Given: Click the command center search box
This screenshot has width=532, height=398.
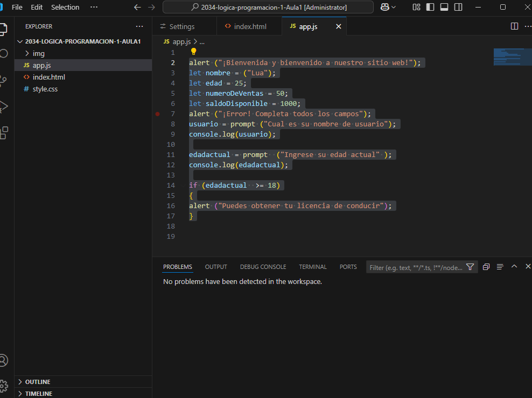Looking at the screenshot, I should 268,7.
